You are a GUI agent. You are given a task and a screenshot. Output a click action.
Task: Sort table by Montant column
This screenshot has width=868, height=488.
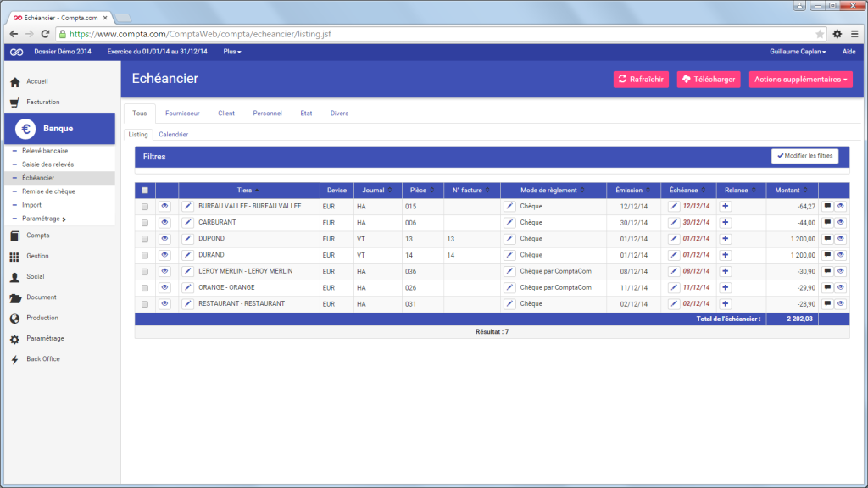point(791,191)
